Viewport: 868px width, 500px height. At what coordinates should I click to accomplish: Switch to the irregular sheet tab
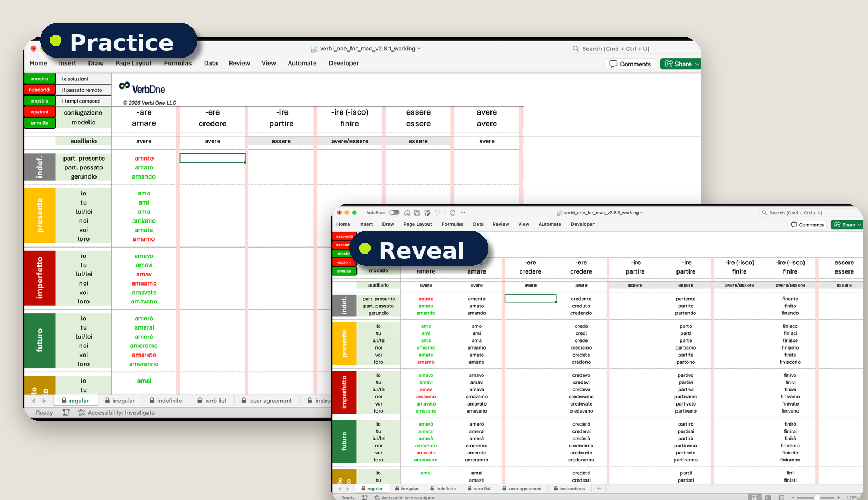coord(120,400)
